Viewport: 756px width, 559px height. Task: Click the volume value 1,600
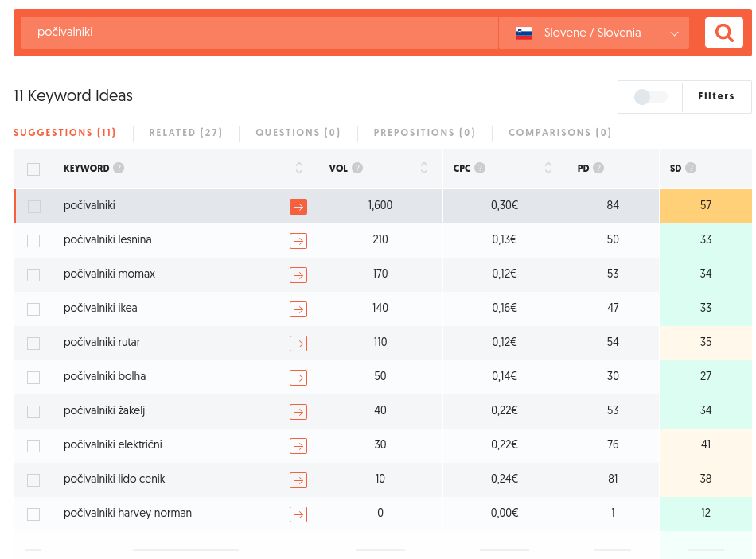380,205
